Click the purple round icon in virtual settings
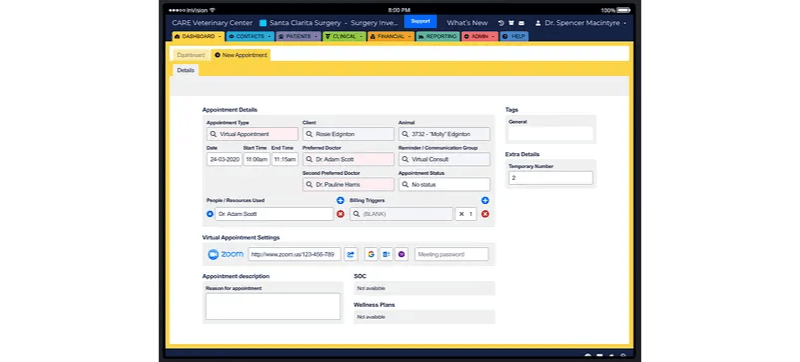Viewport: 800px width, 362px height. [402, 254]
